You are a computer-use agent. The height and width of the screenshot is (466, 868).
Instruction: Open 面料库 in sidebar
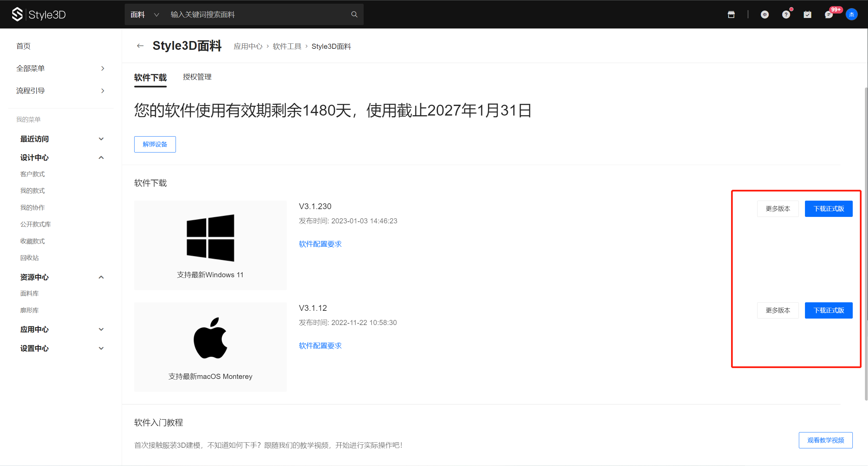[29, 293]
